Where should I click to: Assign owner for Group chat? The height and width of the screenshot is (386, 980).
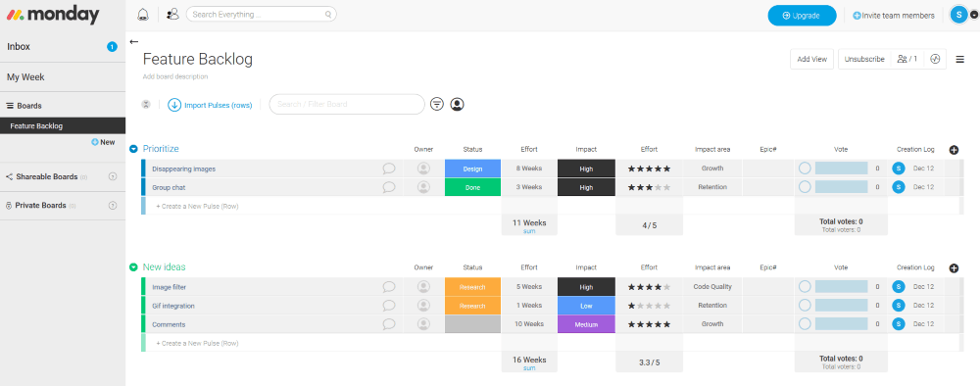click(423, 187)
